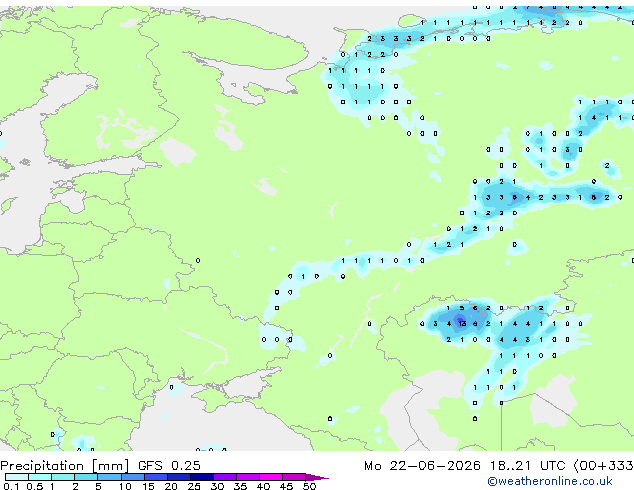Click the legend value label '0.1'
The height and width of the screenshot is (490, 634).
[11, 486]
